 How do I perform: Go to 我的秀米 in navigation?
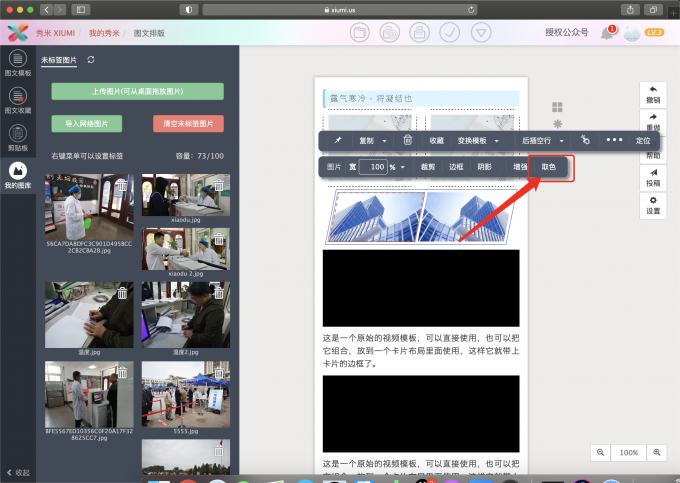[x=104, y=34]
